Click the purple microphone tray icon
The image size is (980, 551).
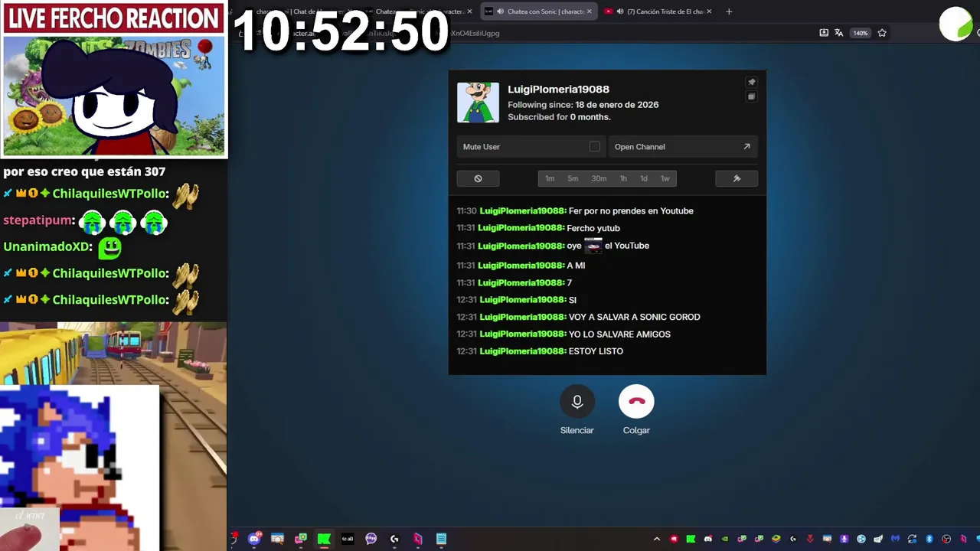coord(844,539)
